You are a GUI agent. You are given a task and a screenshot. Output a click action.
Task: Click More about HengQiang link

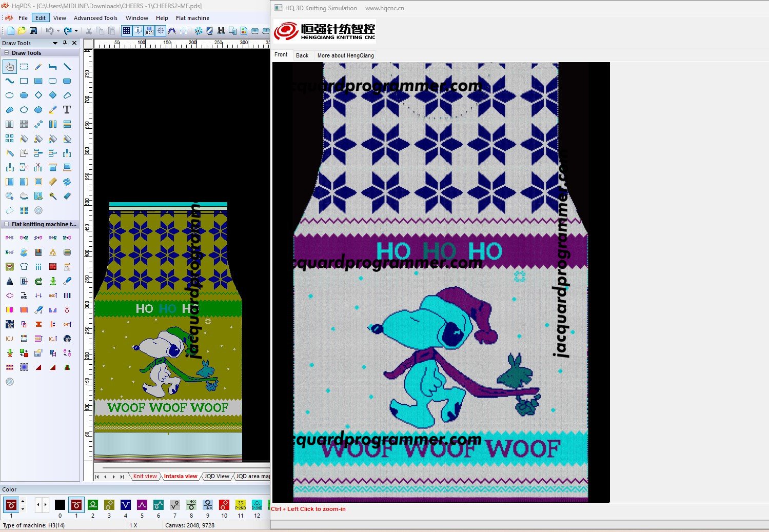[x=345, y=55]
